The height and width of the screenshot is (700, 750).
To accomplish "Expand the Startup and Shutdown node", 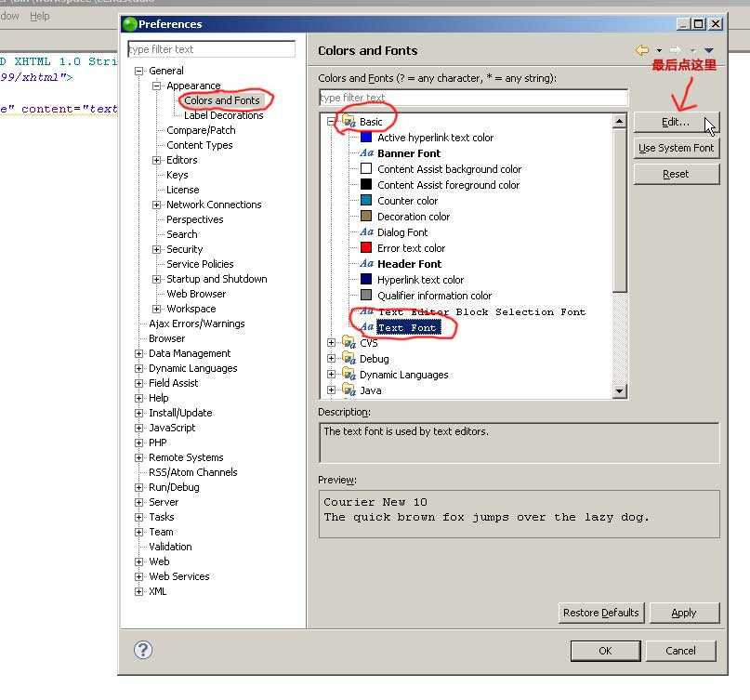I will coord(156,279).
